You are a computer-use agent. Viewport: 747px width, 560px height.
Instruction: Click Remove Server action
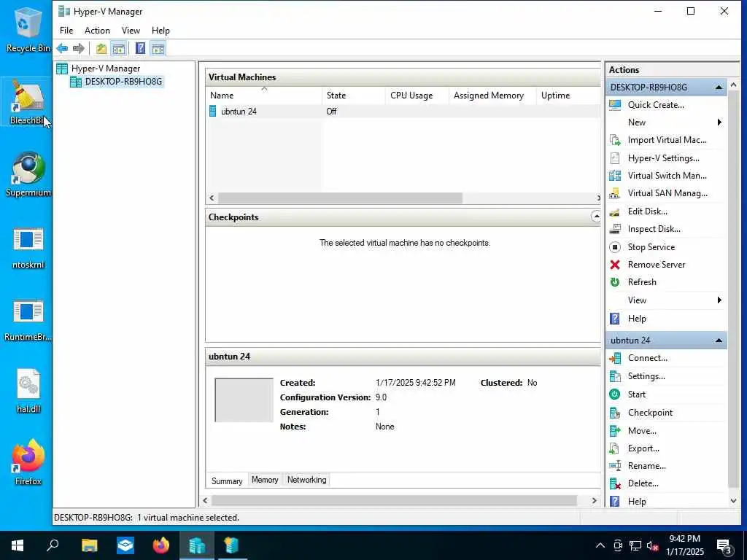coord(656,265)
